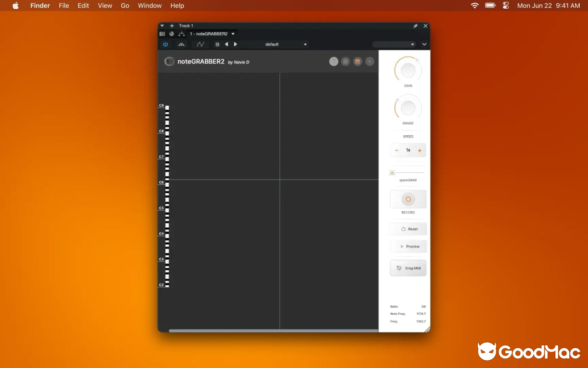
Task: Open the Edit menu
Action: pos(83,6)
